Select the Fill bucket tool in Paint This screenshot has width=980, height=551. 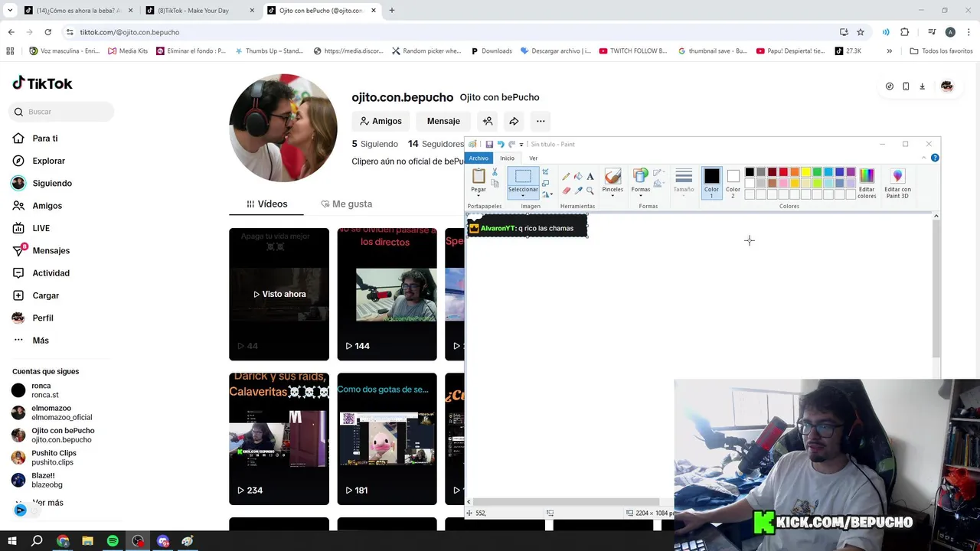(578, 177)
